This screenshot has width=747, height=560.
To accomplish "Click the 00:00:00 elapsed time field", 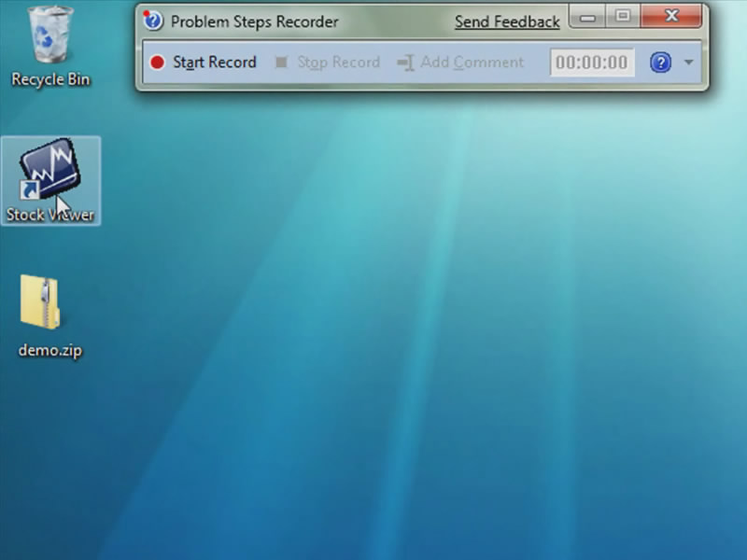I will coord(592,63).
